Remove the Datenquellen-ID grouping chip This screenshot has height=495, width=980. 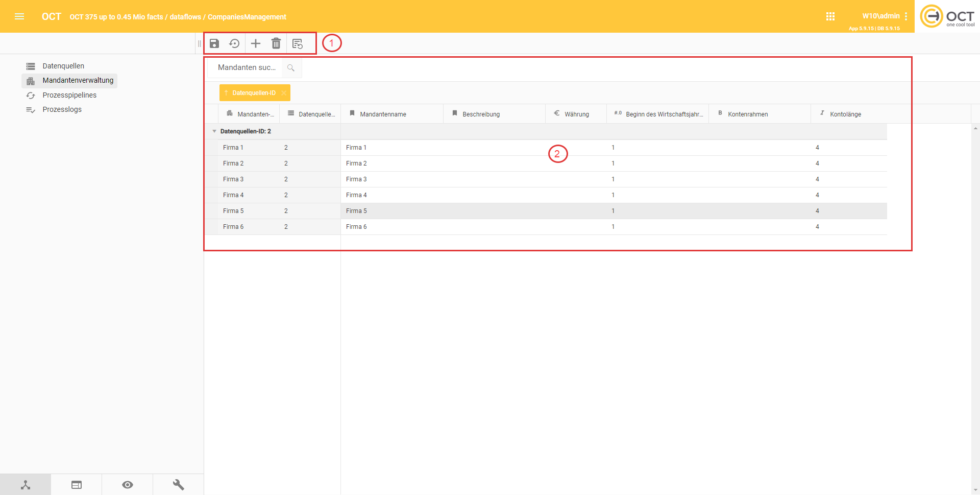(x=284, y=93)
